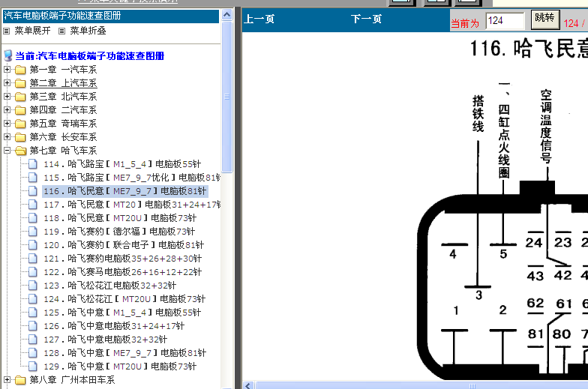Expand 第四章 二汽车系 tree node
This screenshot has height=389, width=588.
click(7, 109)
